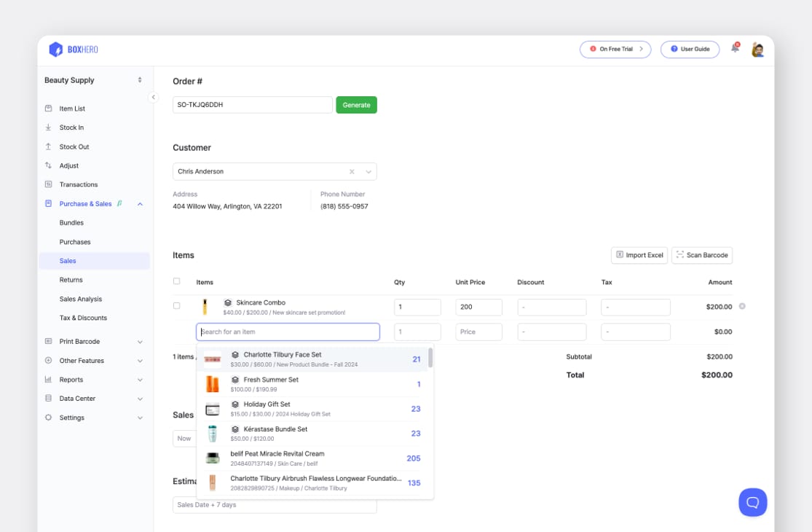Check the Skincare Combo row checkbox
Screen dimensions: 812x532
coord(177,306)
